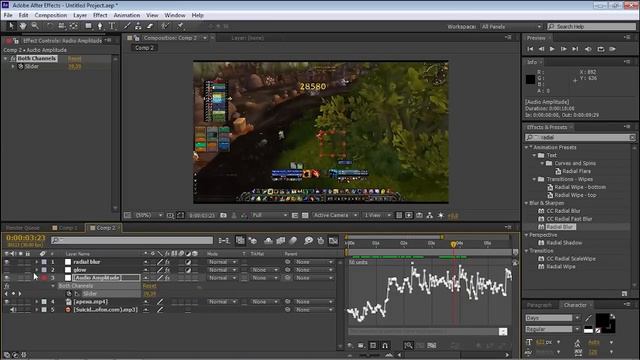640x360 pixels.
Task: Click the black fill color swatch
Action: pos(602,321)
